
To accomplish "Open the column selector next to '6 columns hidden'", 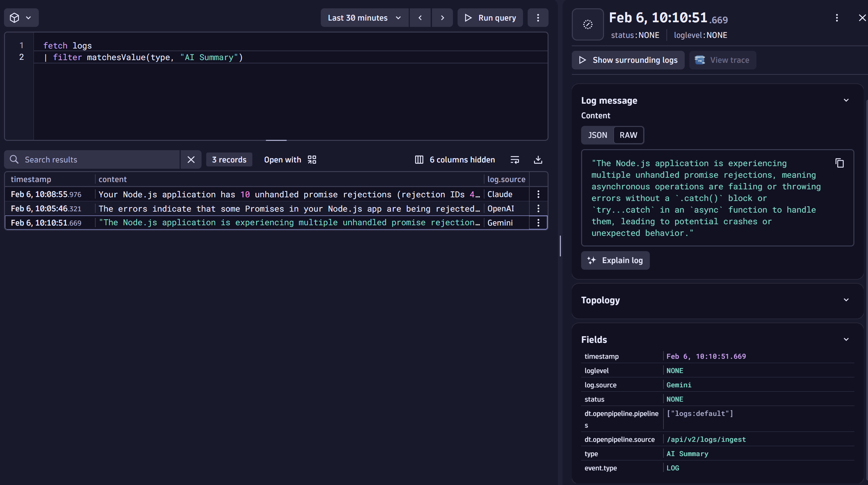I will click(x=418, y=159).
